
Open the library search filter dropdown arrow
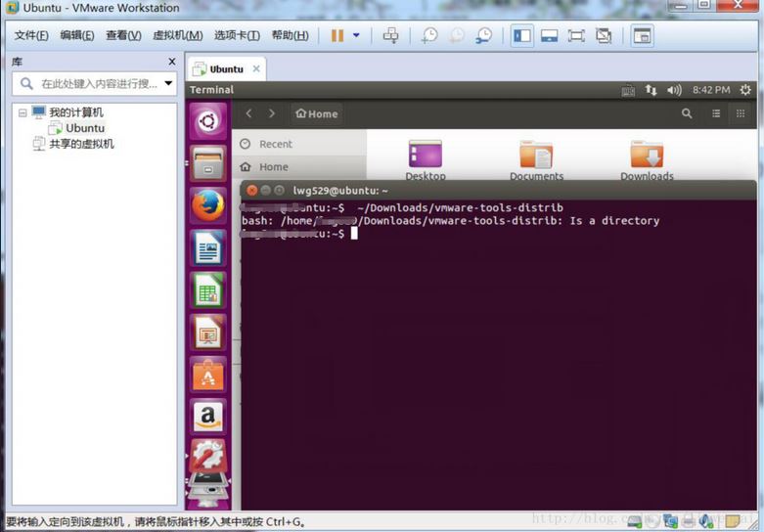point(168,84)
